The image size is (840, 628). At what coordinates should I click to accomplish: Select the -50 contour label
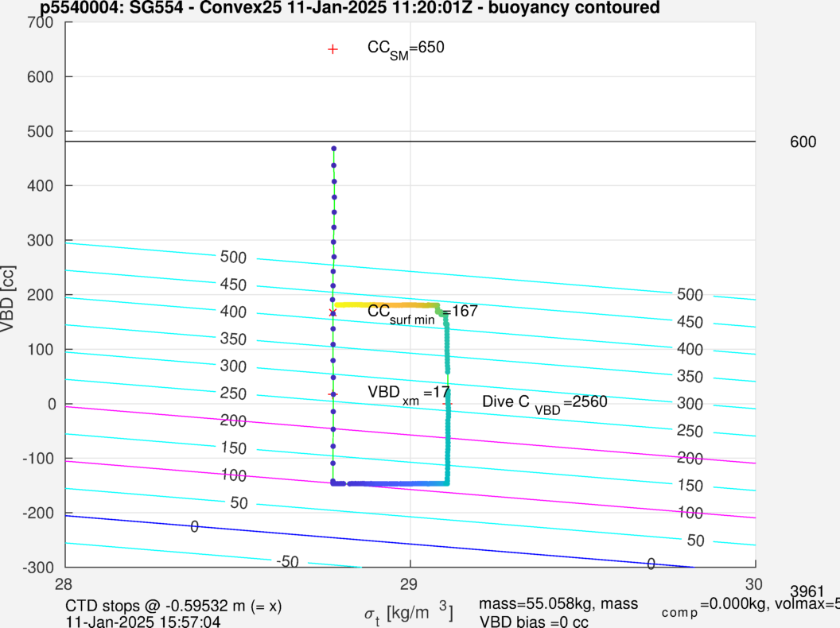[288, 561]
